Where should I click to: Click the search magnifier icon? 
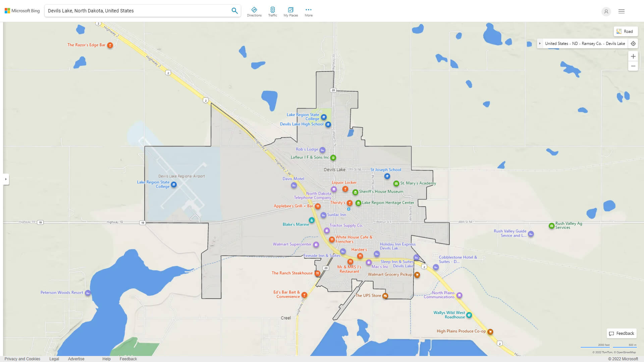click(234, 11)
